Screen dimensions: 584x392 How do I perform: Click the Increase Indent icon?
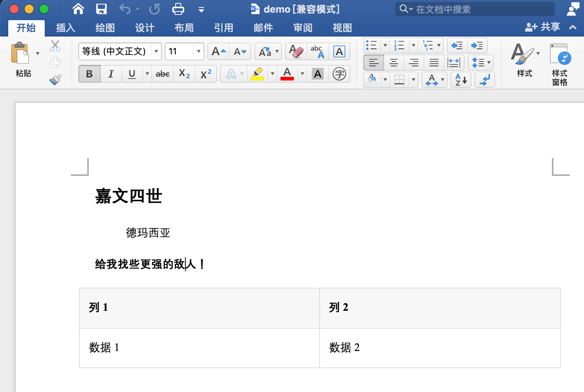477,45
